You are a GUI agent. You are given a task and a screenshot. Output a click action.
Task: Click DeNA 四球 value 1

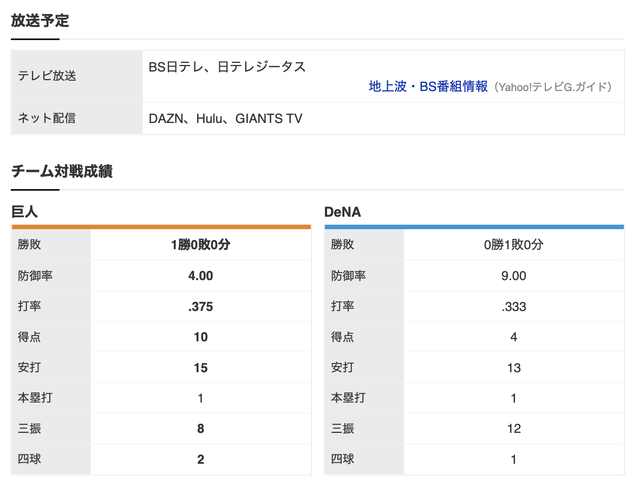pyautogui.click(x=513, y=460)
